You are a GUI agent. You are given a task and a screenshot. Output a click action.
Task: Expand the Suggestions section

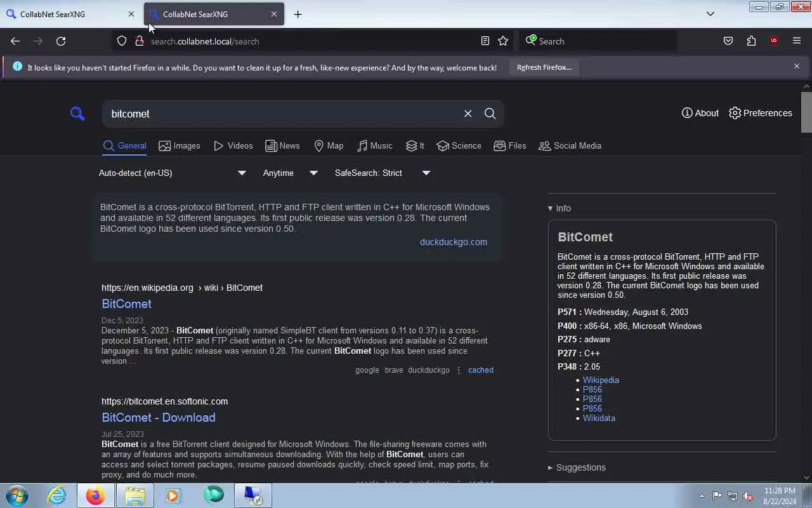coord(577,467)
